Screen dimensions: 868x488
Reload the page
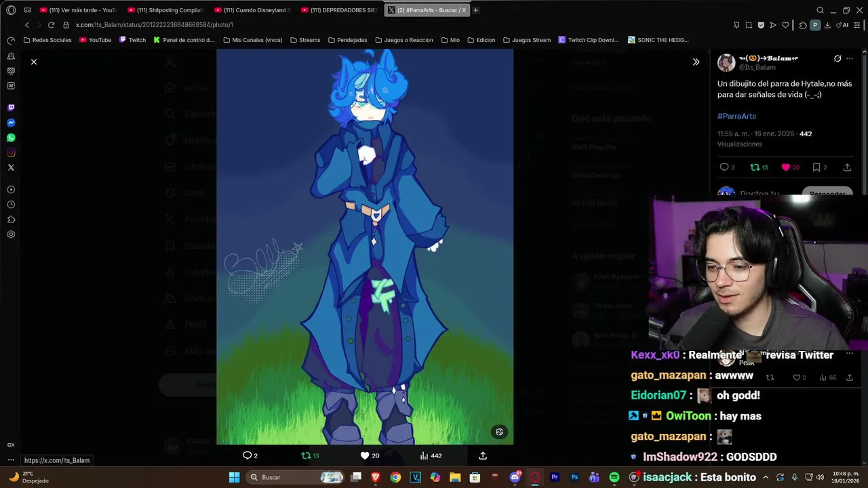point(51,25)
